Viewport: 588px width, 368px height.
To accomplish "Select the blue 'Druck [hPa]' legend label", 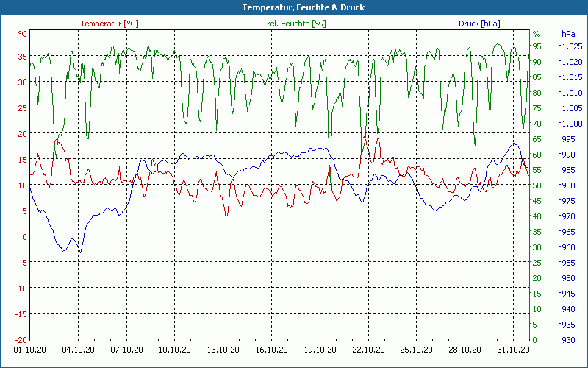I will pos(479,24).
